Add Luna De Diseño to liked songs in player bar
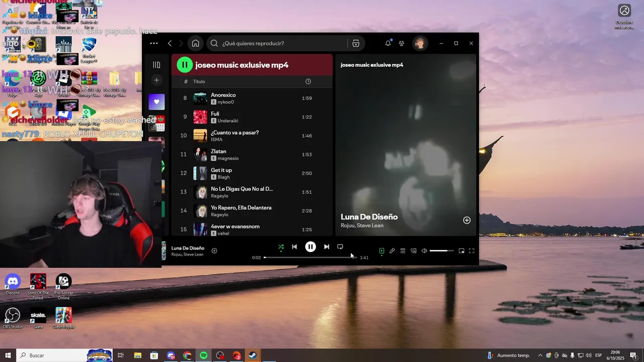The width and height of the screenshot is (644, 362). tap(214, 251)
